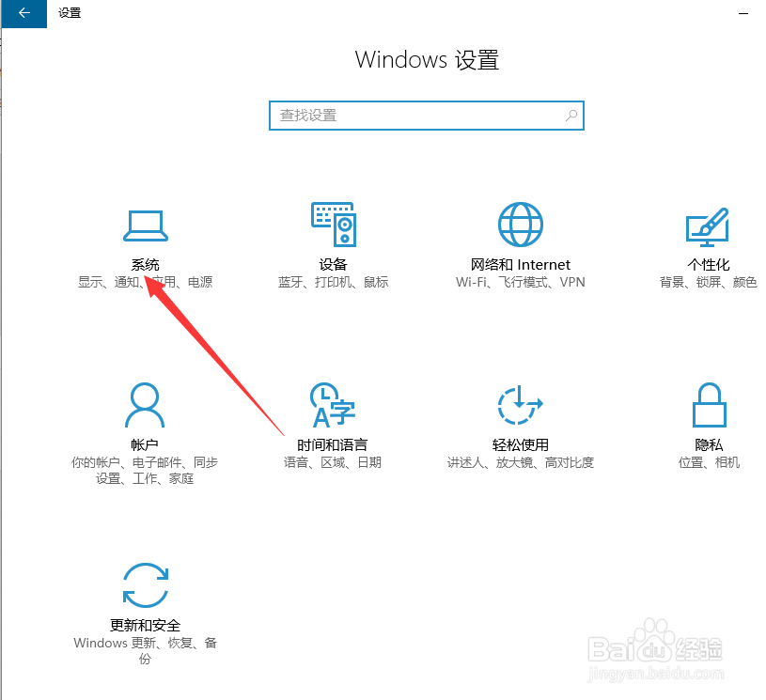Click the magnifier icon in search box
The height and width of the screenshot is (700, 766).
(571, 116)
